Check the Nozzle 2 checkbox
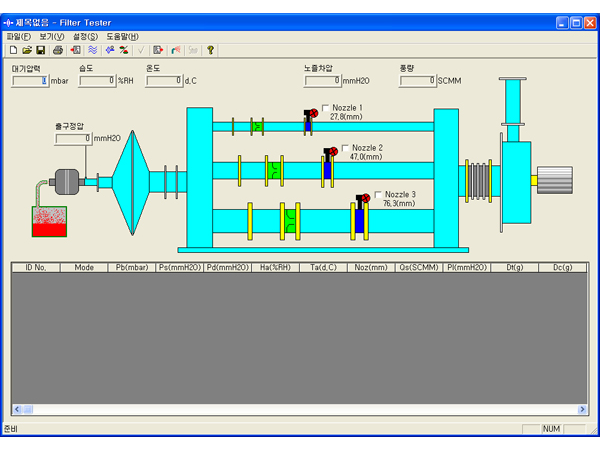The height and width of the screenshot is (450, 600). tap(346, 148)
